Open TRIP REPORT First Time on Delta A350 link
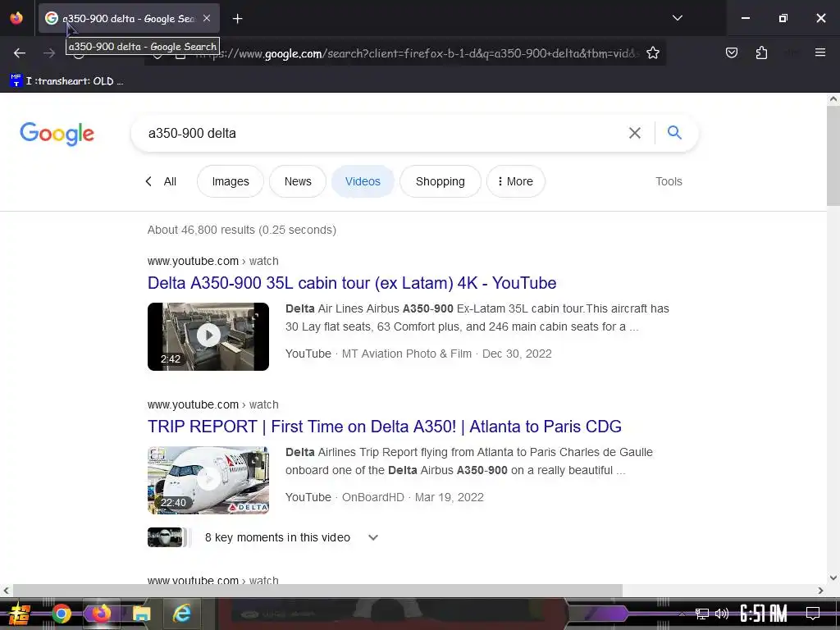Image resolution: width=840 pixels, height=630 pixels. coord(385,427)
